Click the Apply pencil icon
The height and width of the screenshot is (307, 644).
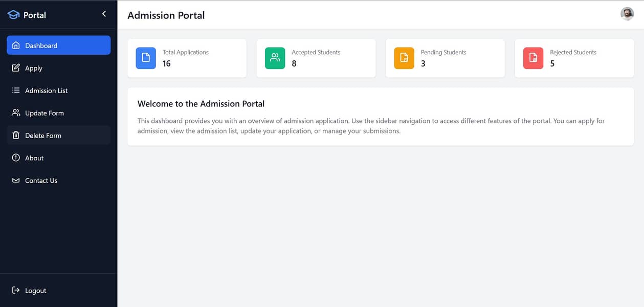pyautogui.click(x=16, y=68)
